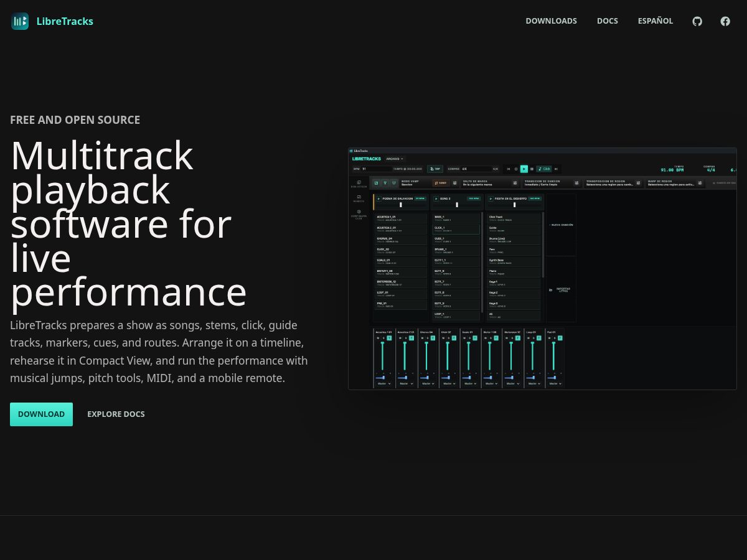This screenshot has height=560, width=747.
Task: Click the Compás 4/4 field in app screenshot
Action: pyautogui.click(x=477, y=169)
